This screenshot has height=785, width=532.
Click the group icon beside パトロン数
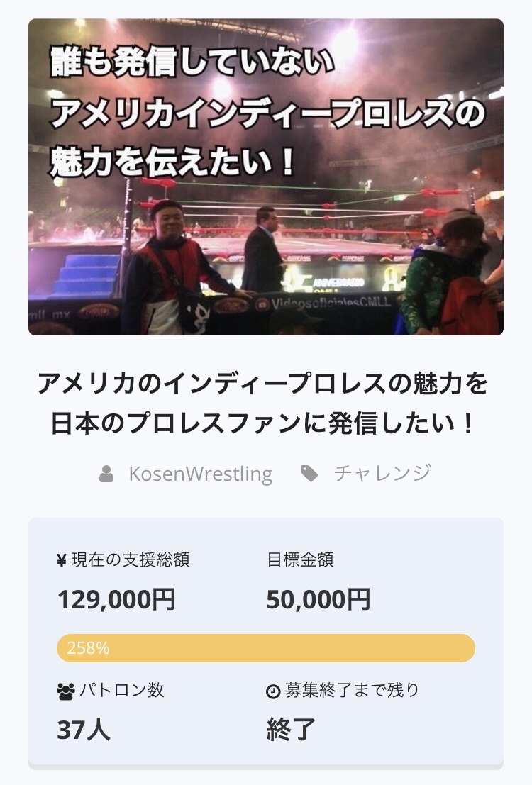tap(66, 691)
